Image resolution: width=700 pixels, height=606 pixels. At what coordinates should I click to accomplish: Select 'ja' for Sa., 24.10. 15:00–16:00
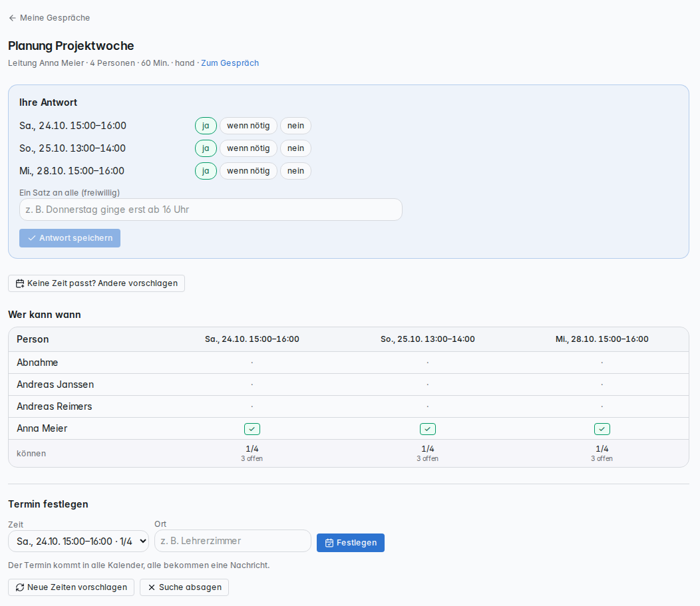[x=206, y=126]
